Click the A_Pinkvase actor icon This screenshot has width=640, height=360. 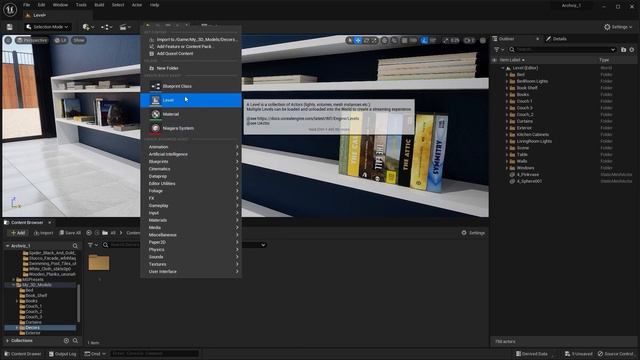512,174
